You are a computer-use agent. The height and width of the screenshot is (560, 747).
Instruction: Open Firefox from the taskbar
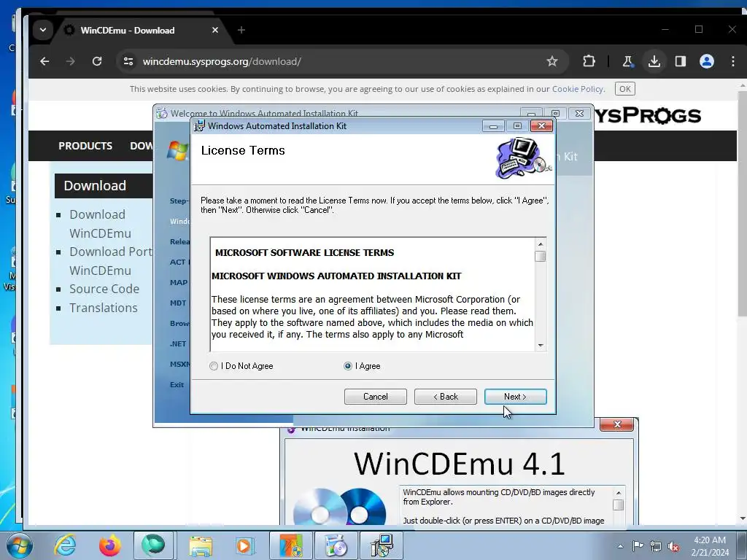(109, 545)
